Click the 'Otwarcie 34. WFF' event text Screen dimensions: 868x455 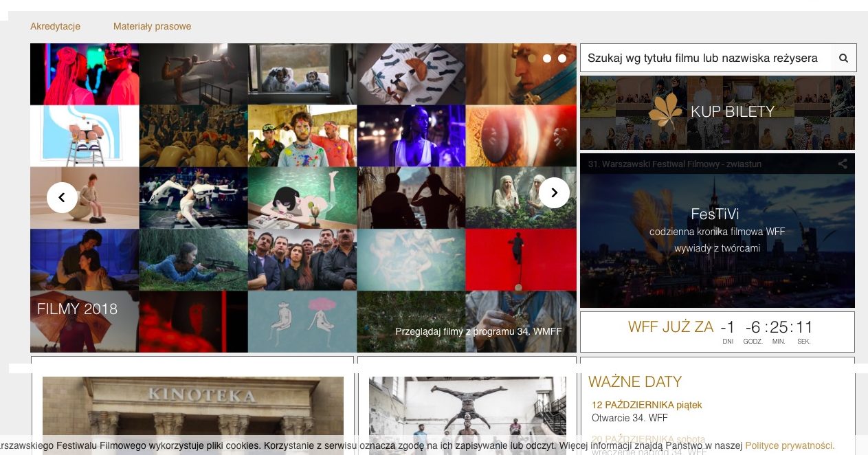[630, 417]
